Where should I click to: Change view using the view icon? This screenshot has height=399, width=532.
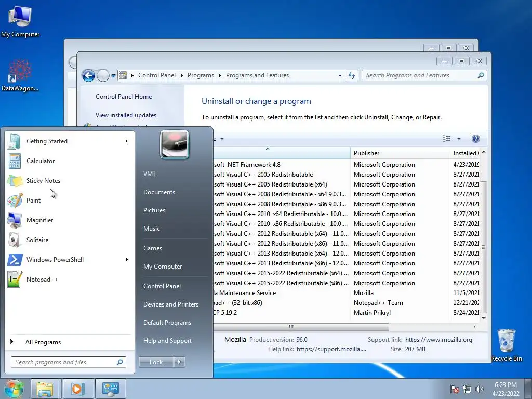click(x=446, y=138)
